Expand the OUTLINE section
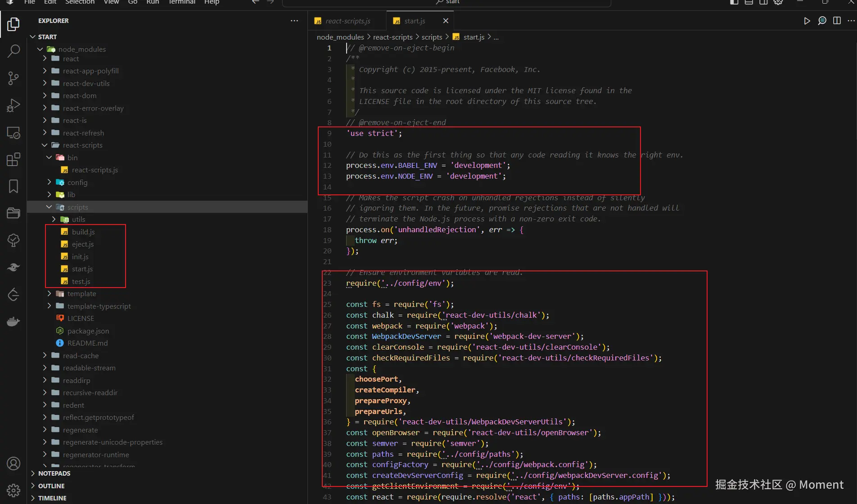 [51, 486]
